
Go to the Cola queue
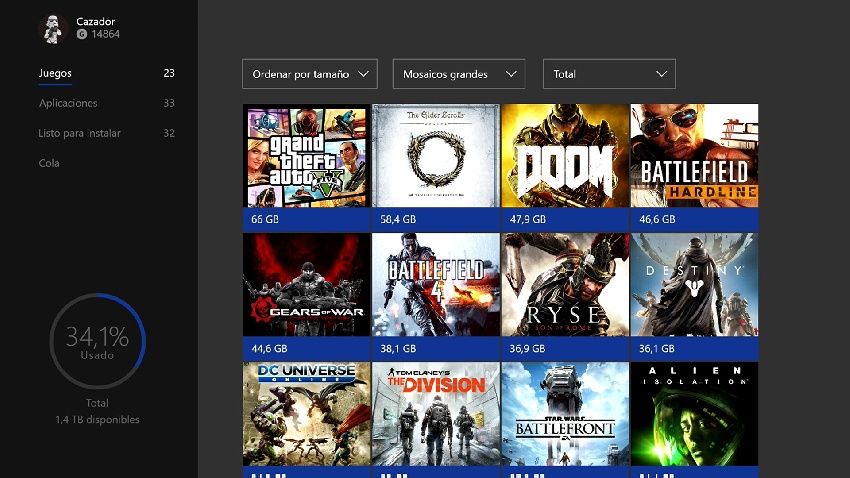tap(49, 163)
